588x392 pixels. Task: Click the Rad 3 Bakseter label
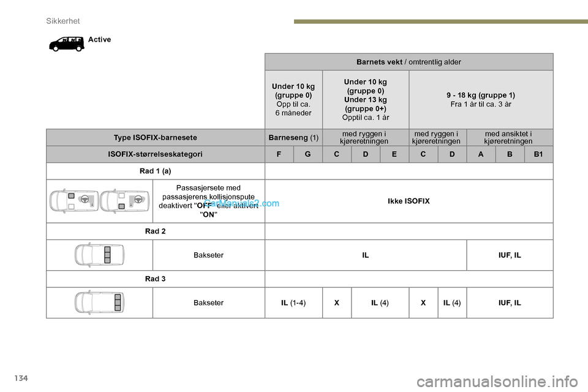(208, 303)
